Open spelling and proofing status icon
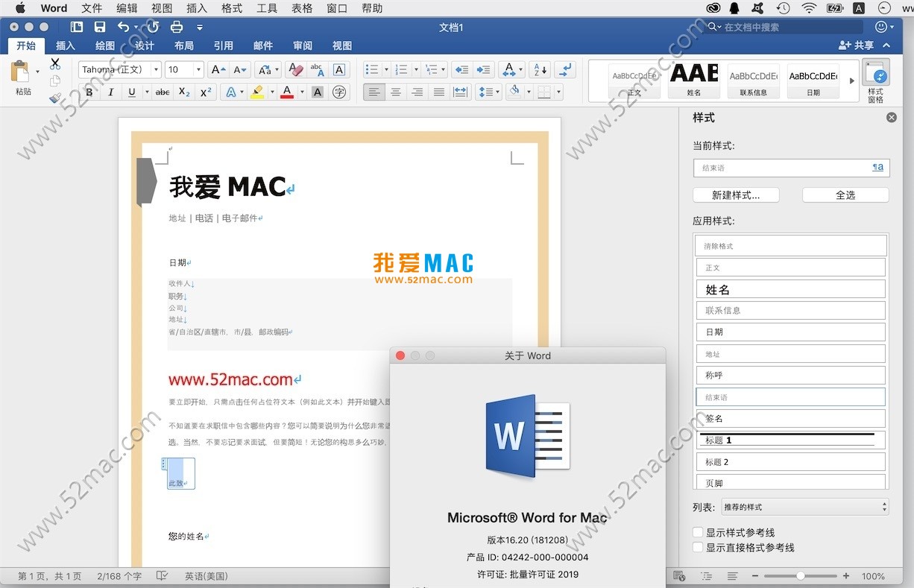This screenshot has height=588, width=914. pos(162,576)
